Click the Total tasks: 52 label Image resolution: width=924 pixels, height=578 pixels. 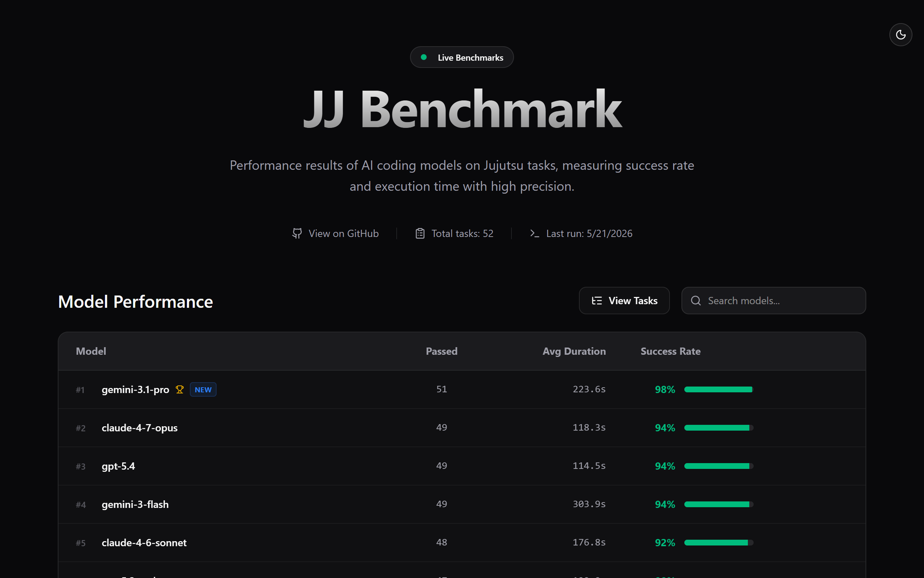click(x=462, y=233)
